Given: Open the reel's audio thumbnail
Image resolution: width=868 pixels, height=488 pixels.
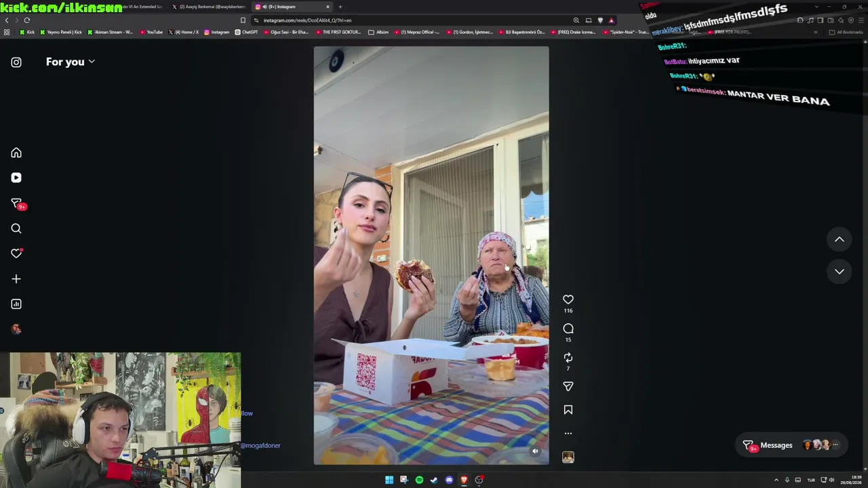Looking at the screenshot, I should click(568, 457).
